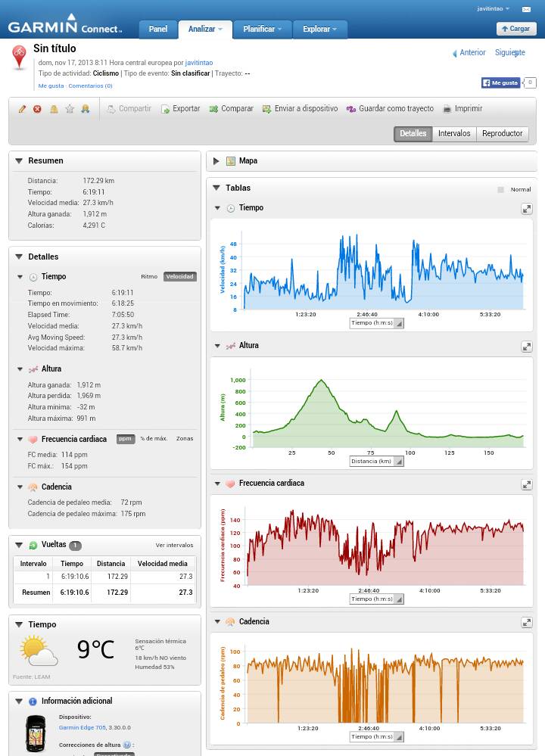Click the padlock privacy icon
This screenshot has height=756, width=545.
point(54,109)
